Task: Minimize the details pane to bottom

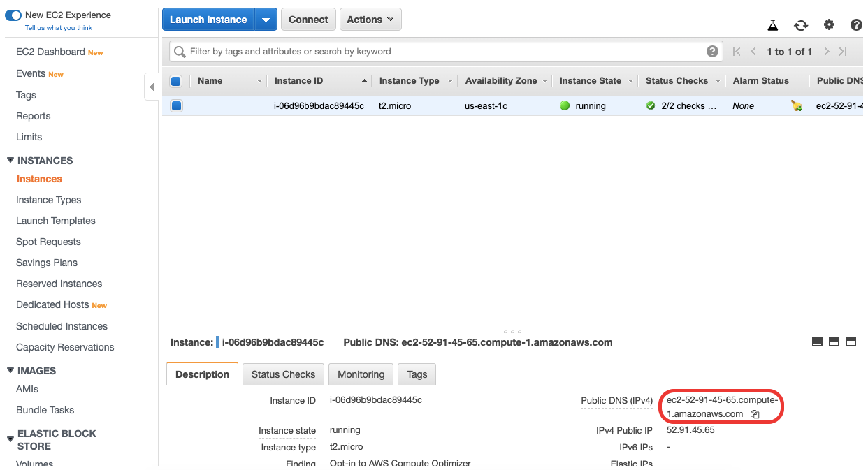Action: pos(817,342)
